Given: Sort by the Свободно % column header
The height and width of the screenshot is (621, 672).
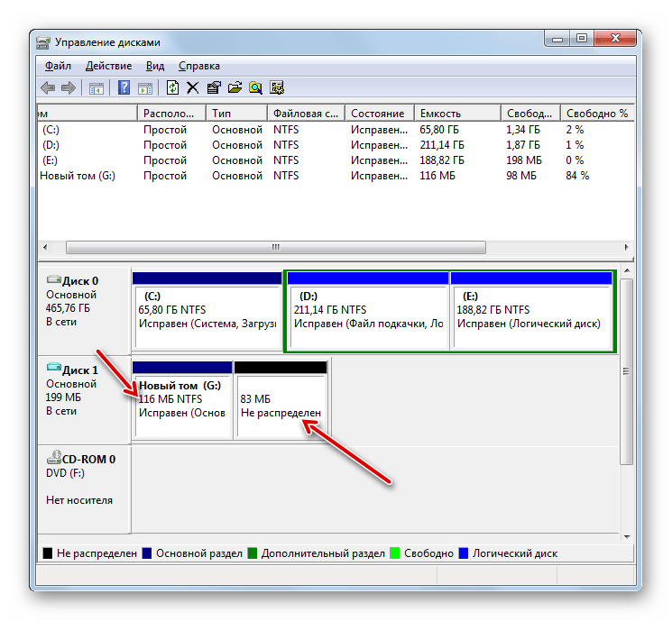Looking at the screenshot, I should point(597,113).
